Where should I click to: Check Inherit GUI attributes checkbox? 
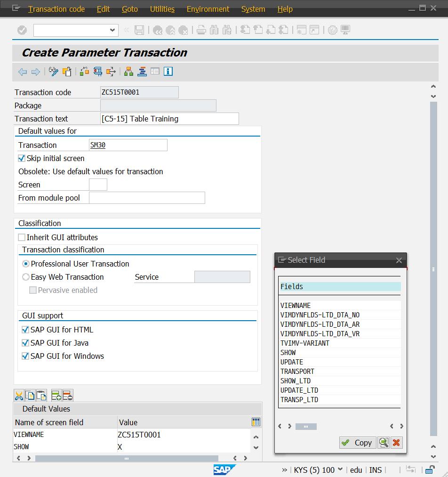click(x=22, y=237)
